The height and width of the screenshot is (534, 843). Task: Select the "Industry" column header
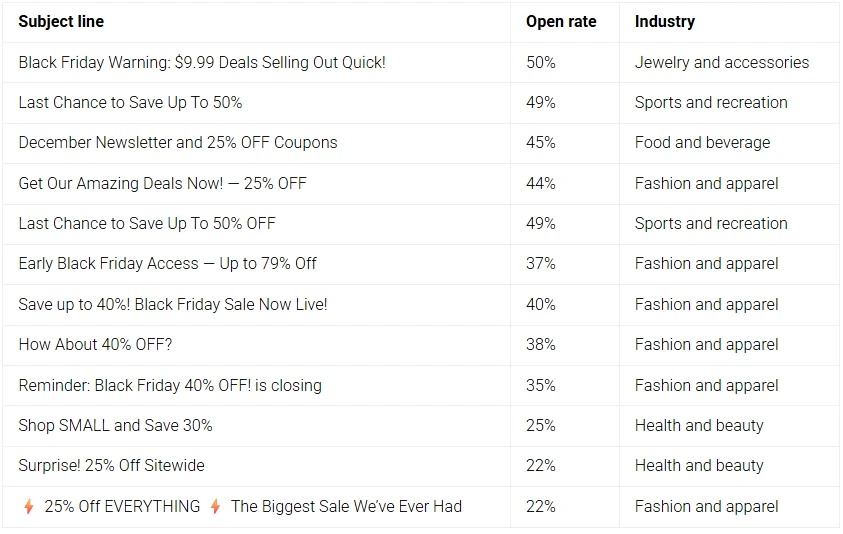664,21
